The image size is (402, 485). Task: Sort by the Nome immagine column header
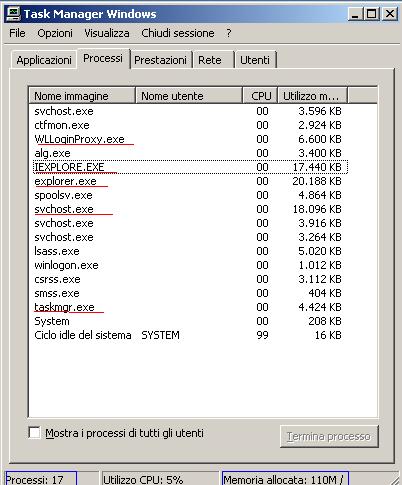click(82, 96)
